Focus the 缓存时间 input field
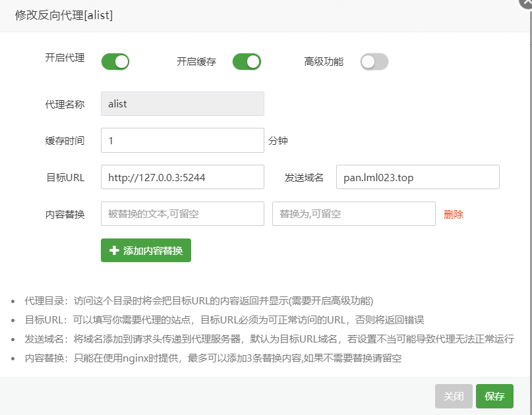Viewport: 532px width, 415px height. point(182,140)
